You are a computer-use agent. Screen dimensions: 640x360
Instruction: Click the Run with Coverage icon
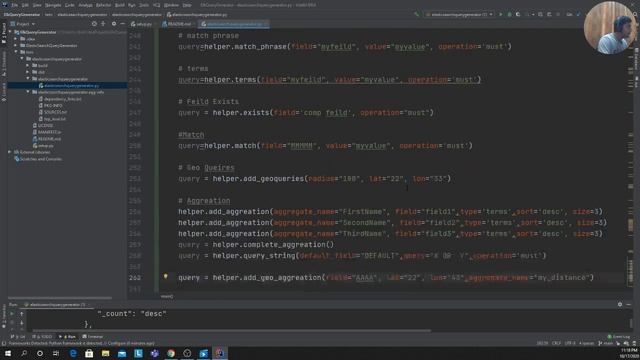click(518, 14)
